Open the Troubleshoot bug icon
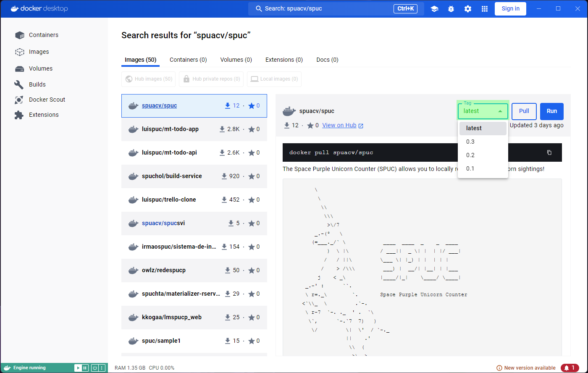 [x=451, y=8]
